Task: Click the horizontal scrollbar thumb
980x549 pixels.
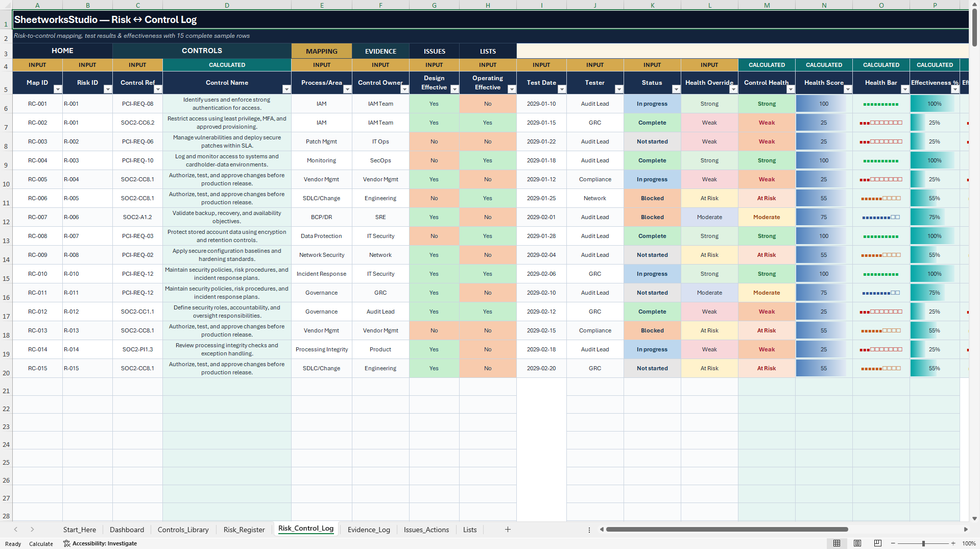Action: (x=727, y=530)
